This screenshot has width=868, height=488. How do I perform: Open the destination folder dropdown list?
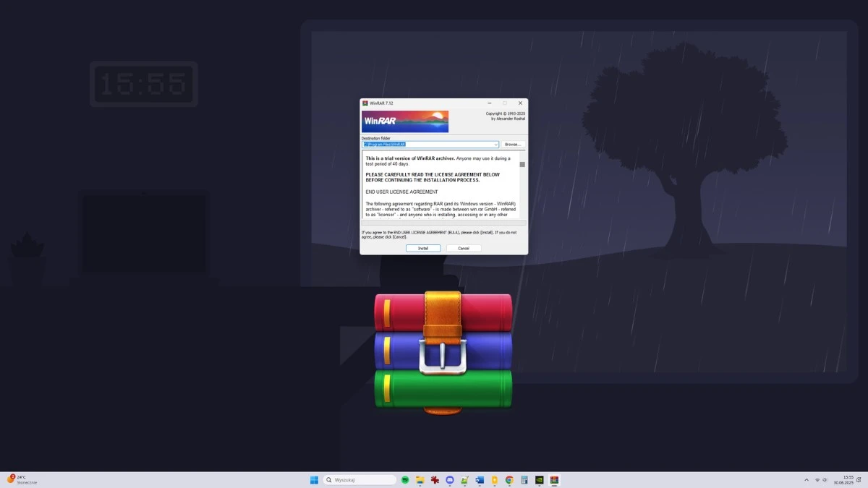(x=495, y=144)
